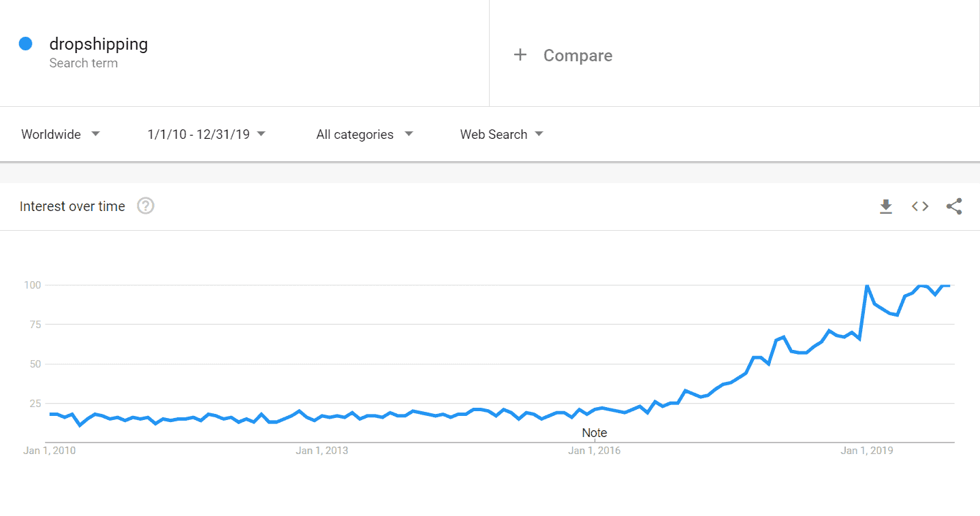Click the Compare option to add another term
This screenshot has width=980, height=516.
coord(578,55)
